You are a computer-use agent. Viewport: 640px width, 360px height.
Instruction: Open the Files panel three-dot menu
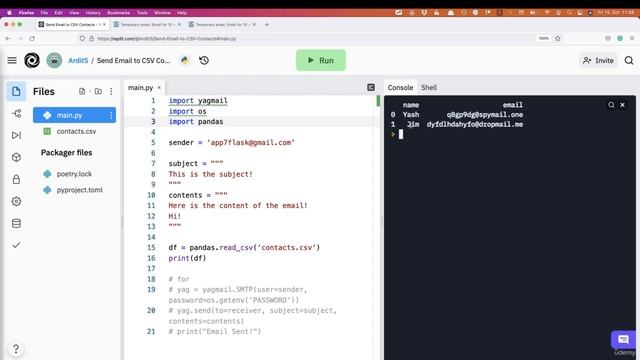click(x=111, y=91)
